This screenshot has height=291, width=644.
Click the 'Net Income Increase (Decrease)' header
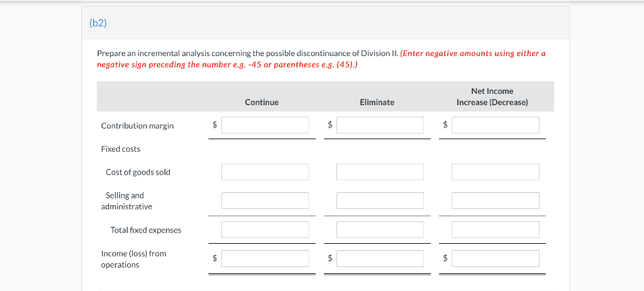pyautogui.click(x=492, y=97)
